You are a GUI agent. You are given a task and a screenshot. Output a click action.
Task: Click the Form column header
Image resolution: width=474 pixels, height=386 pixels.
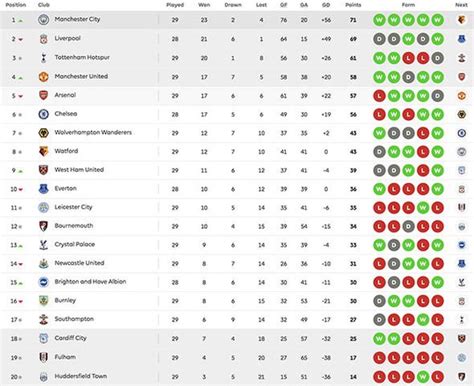pyautogui.click(x=408, y=5)
